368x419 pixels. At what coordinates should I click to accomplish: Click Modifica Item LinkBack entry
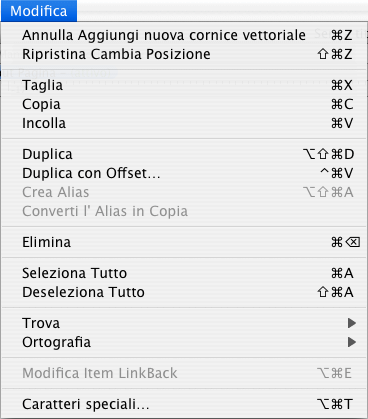tap(184, 373)
